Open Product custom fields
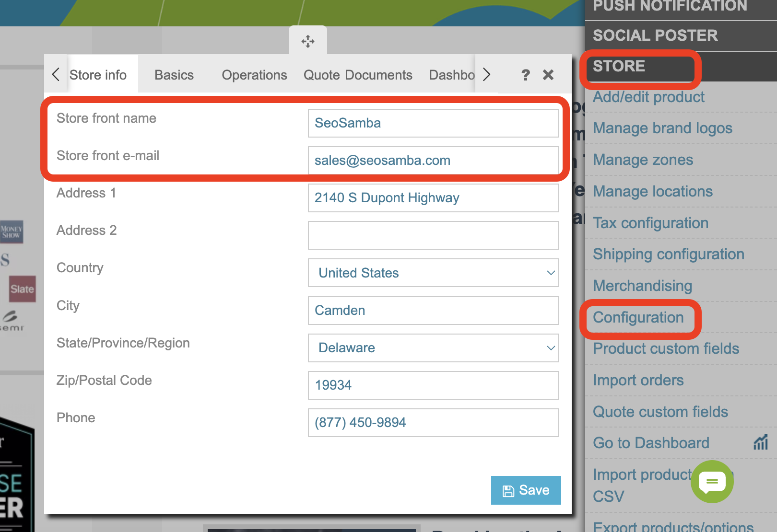Image resolution: width=777 pixels, height=532 pixels. click(666, 348)
